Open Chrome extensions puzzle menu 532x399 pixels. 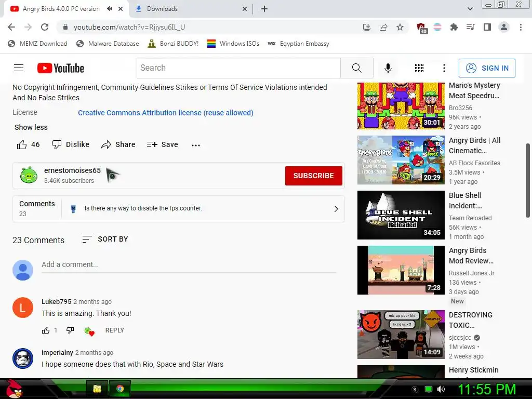(454, 27)
